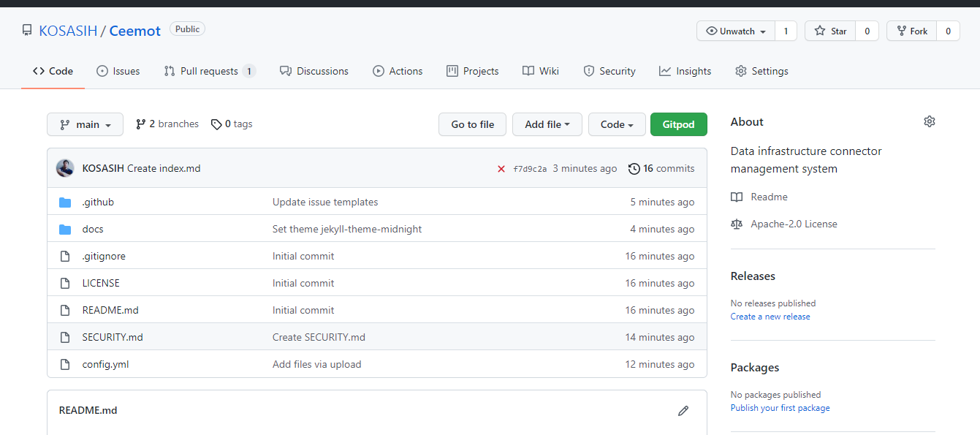This screenshot has height=435, width=980.
Task: Click the star icon in Star button
Action: point(820,31)
